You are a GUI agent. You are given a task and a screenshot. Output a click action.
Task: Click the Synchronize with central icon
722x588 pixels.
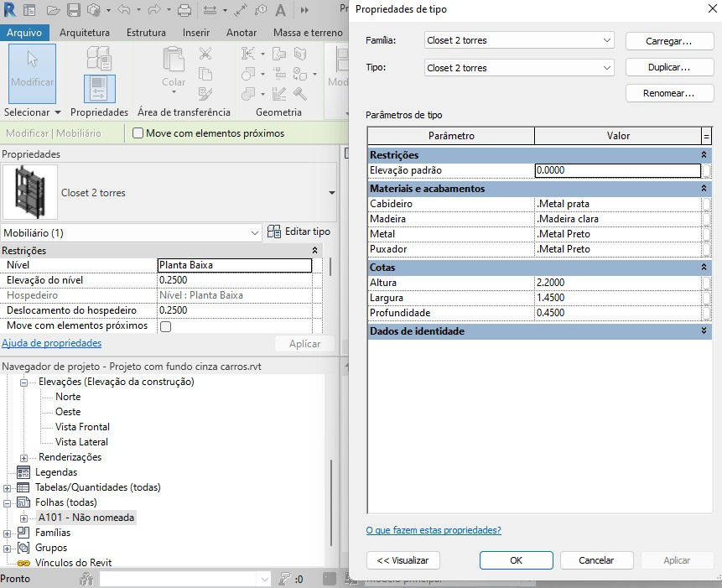tap(94, 10)
